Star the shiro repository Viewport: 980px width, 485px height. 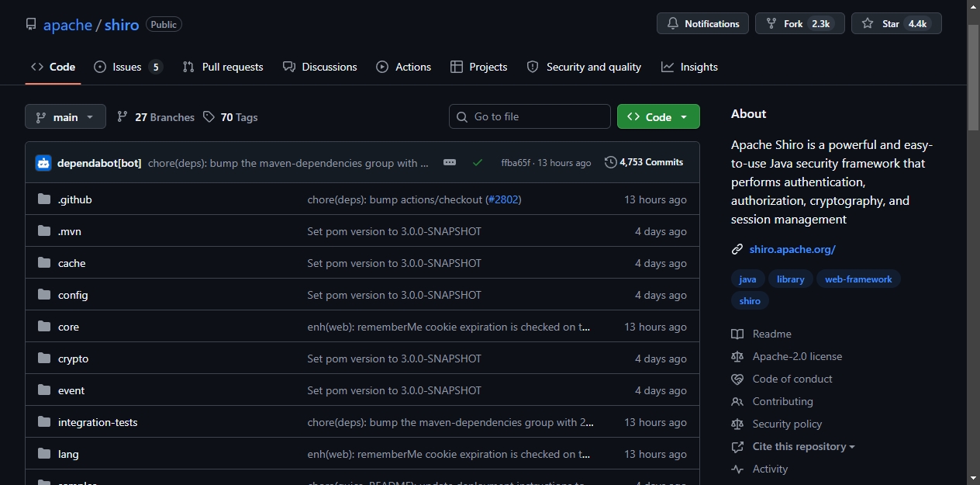[x=895, y=24]
